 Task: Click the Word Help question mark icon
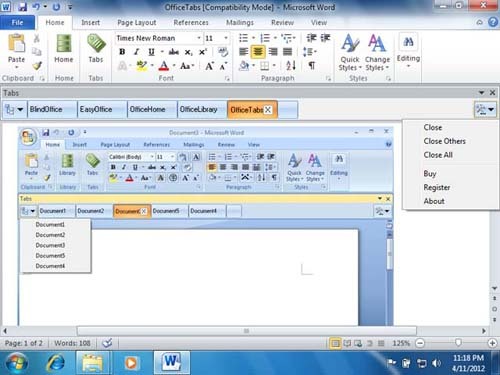click(493, 22)
